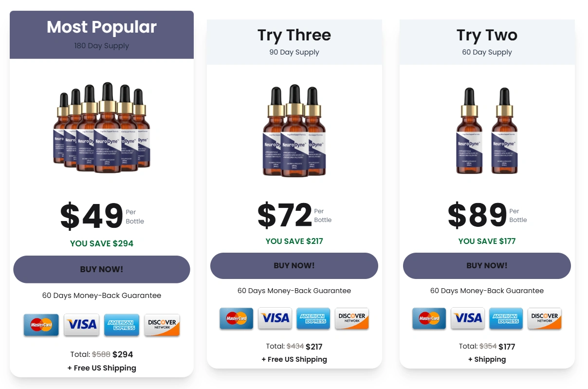The height and width of the screenshot is (389, 588).
Task: Click the American Express icon under 60 Day Supply
Action: click(506, 318)
